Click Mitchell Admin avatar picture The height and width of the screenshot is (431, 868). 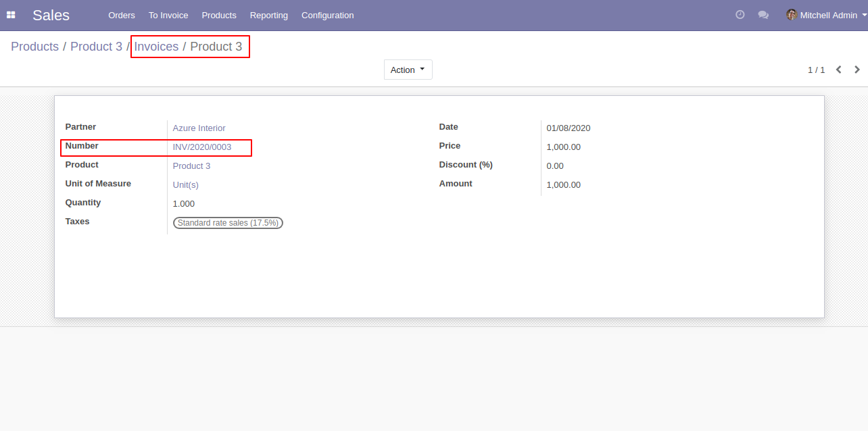click(792, 14)
